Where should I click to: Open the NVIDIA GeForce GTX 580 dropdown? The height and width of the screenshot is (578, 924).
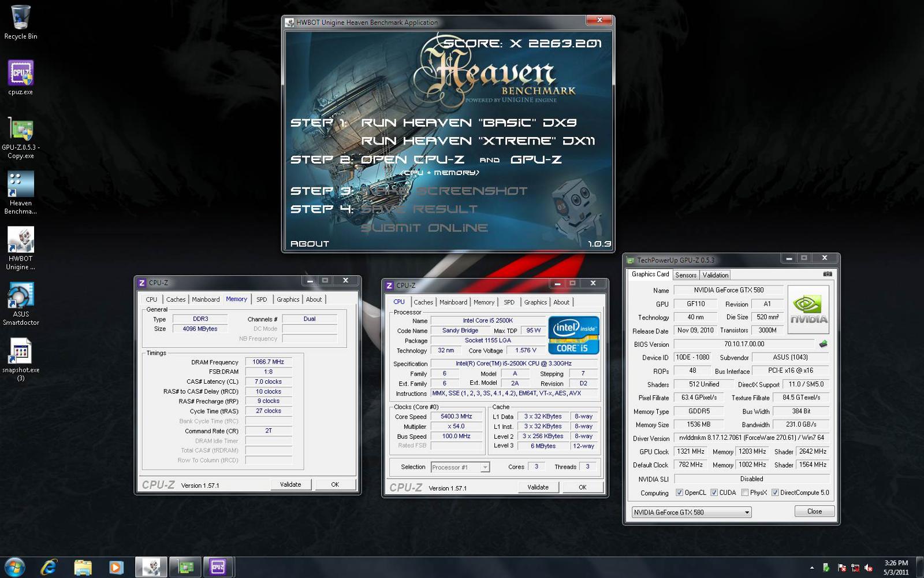pyautogui.click(x=691, y=512)
